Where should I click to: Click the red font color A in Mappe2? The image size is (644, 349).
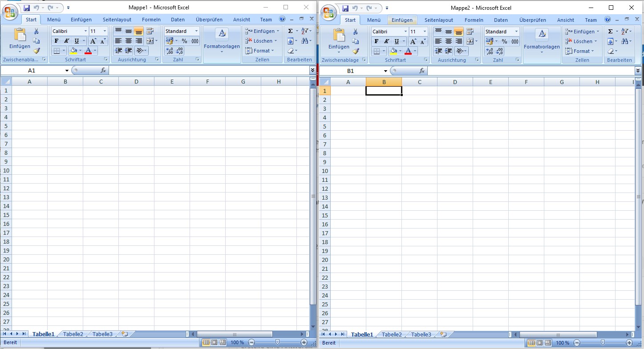click(x=408, y=51)
